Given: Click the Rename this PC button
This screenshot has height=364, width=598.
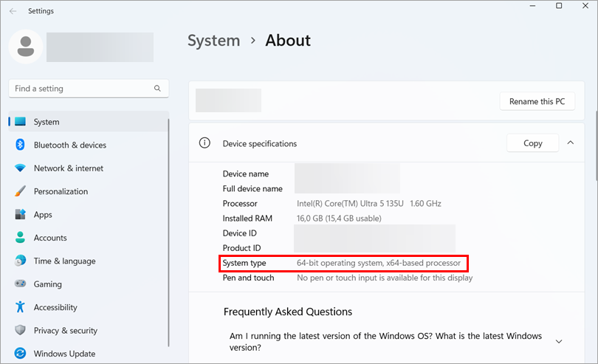Looking at the screenshot, I should tap(537, 102).
